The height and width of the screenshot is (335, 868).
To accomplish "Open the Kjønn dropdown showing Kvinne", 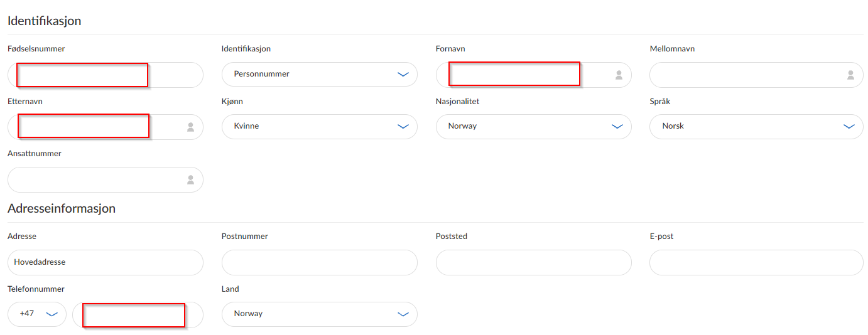I will 320,127.
